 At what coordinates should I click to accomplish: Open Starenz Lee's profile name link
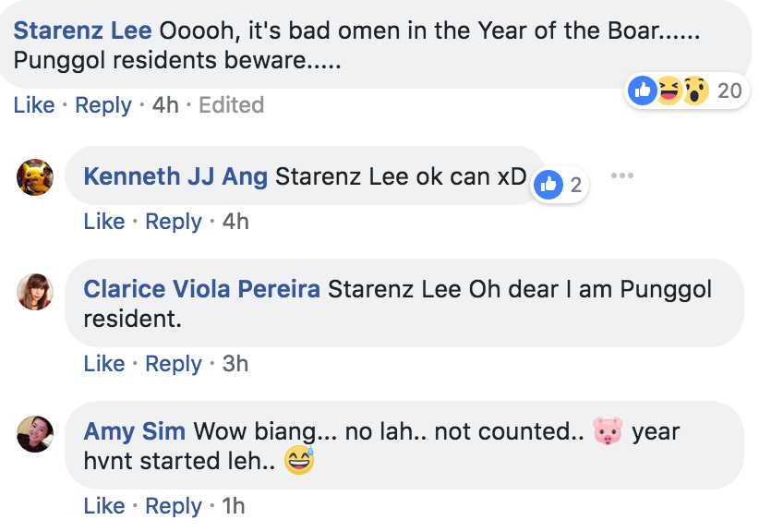tap(83, 30)
